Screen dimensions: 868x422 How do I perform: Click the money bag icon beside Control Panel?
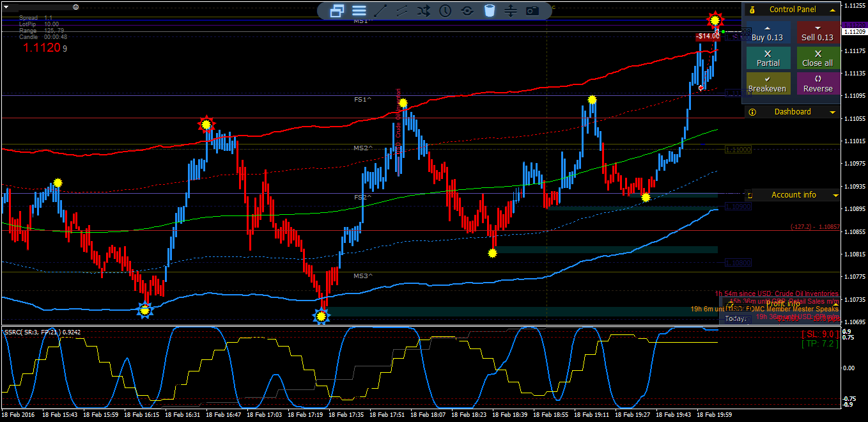coord(752,10)
